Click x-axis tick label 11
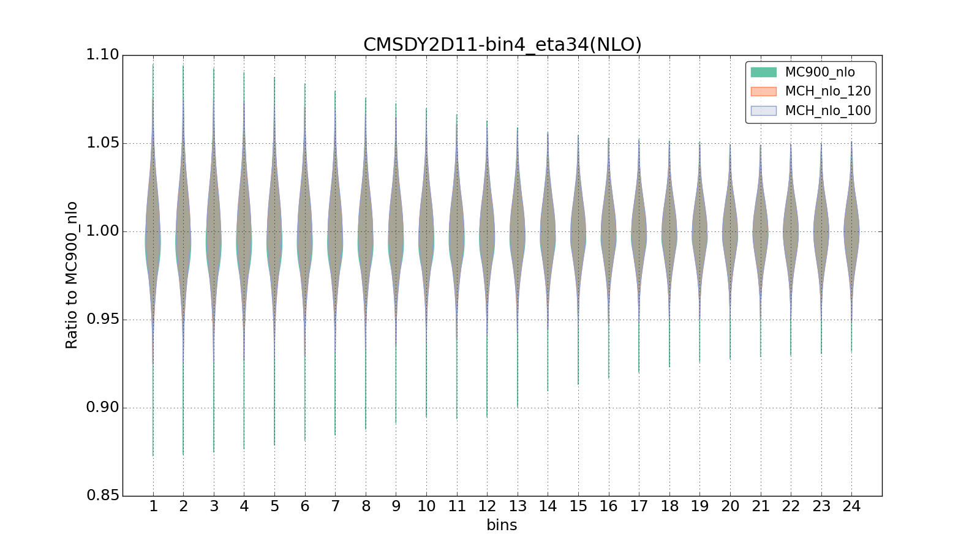980x551 pixels. pos(456,506)
